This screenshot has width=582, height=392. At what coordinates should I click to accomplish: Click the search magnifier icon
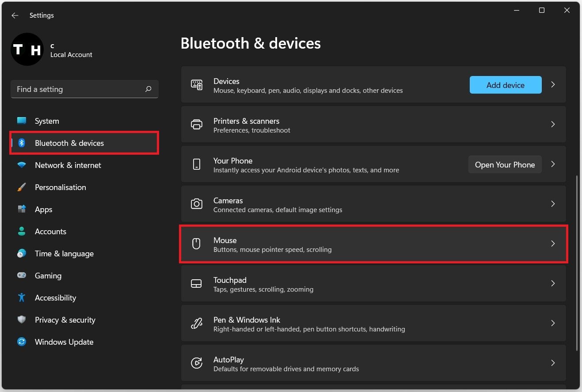pyautogui.click(x=148, y=89)
